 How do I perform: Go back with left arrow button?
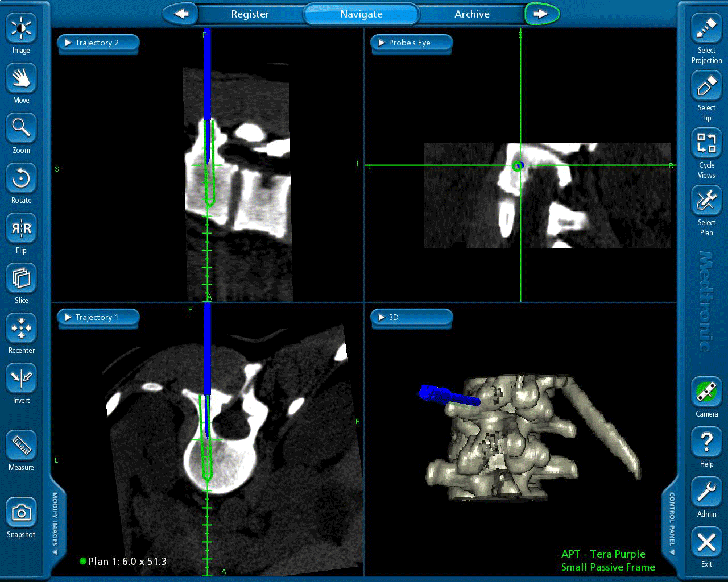180,14
